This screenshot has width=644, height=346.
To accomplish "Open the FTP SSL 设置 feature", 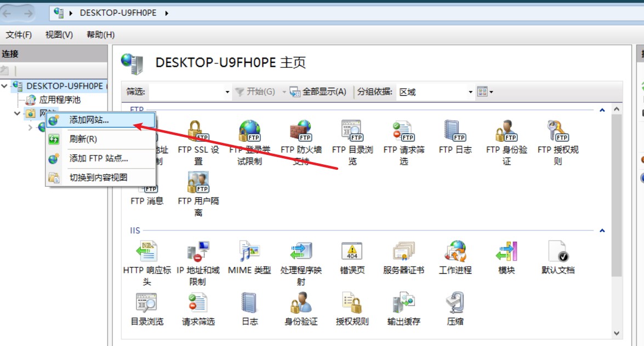I will pyautogui.click(x=198, y=142).
